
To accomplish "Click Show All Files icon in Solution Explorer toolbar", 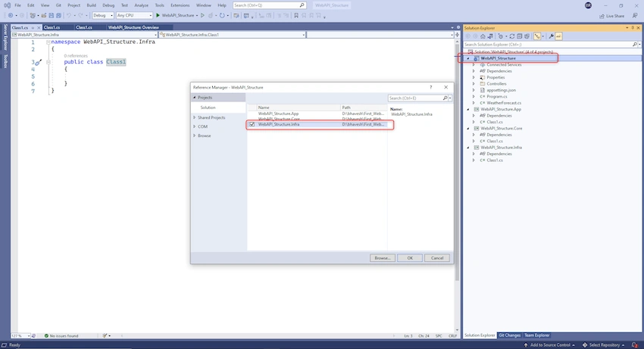I will pos(527,36).
